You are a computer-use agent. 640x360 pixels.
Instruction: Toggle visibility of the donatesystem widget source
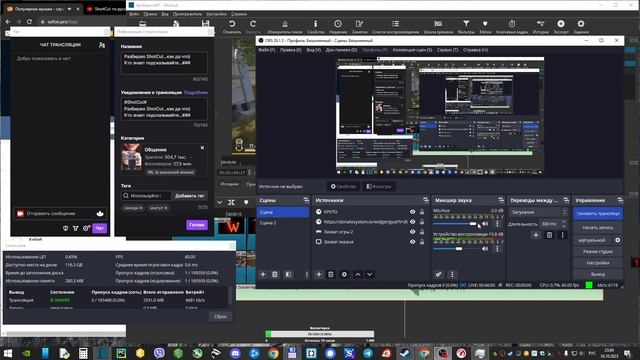coord(412,222)
